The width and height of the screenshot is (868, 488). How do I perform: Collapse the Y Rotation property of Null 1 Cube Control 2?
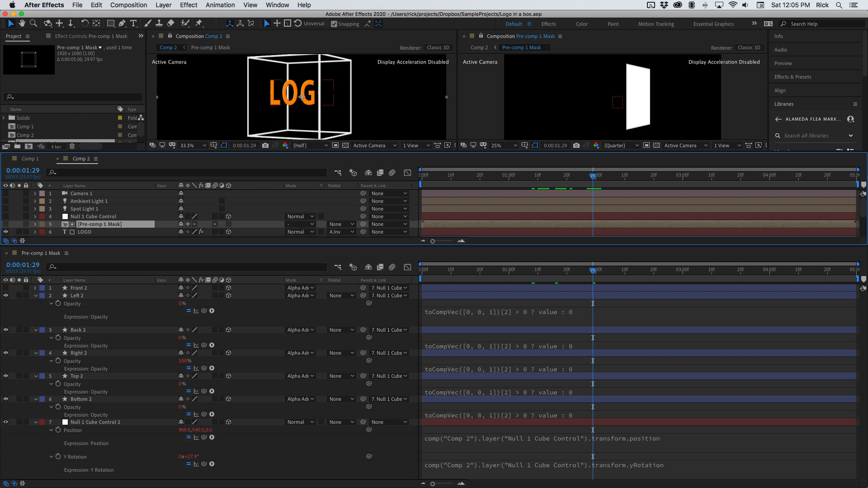[51, 456]
